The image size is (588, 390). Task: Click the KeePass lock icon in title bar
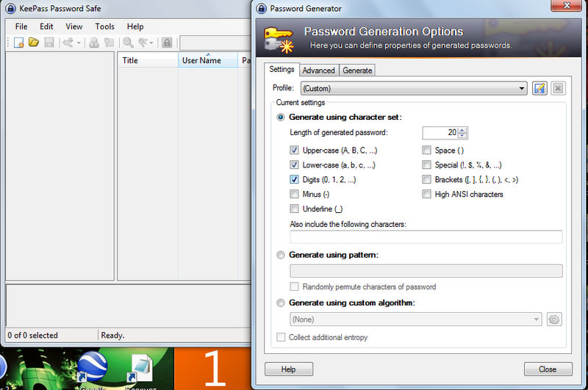point(11,8)
